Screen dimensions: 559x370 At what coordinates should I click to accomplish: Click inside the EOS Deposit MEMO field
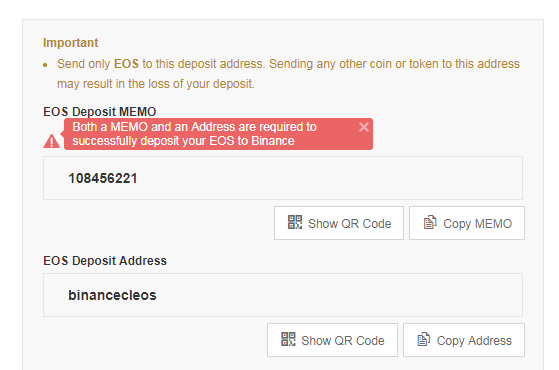coord(283,178)
